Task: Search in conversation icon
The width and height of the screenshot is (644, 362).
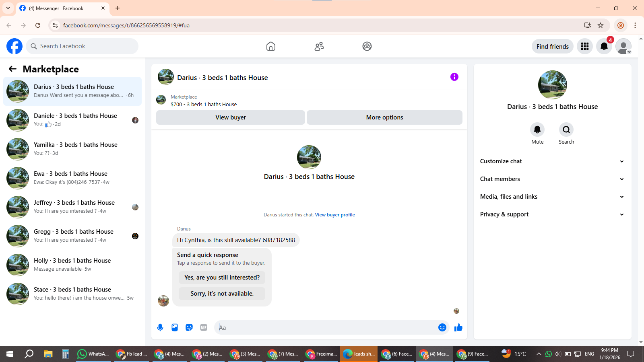Action: pos(566,130)
